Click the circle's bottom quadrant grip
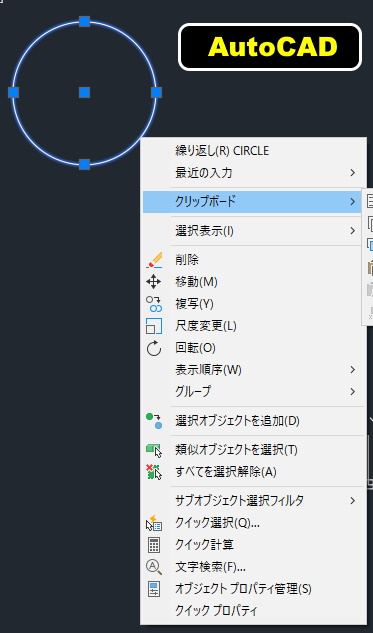 click(x=84, y=164)
